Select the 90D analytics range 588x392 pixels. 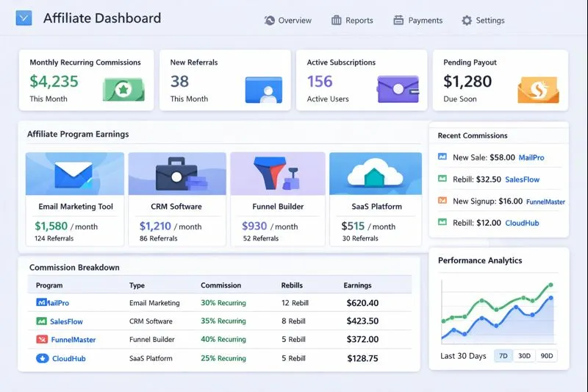[x=547, y=356]
